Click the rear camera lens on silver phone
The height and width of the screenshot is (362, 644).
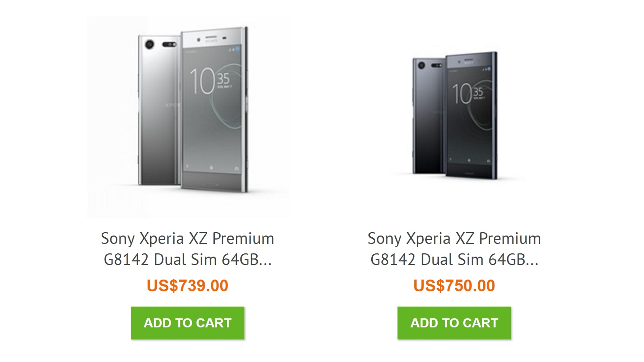click(x=150, y=45)
